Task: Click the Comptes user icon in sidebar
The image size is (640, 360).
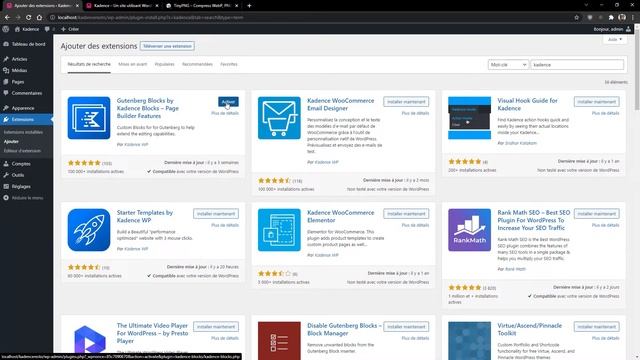Action: point(6,164)
